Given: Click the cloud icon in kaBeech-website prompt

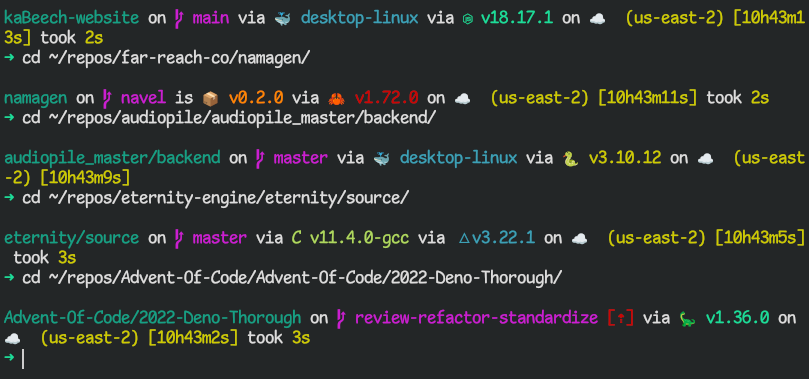Looking at the screenshot, I should [597, 20].
